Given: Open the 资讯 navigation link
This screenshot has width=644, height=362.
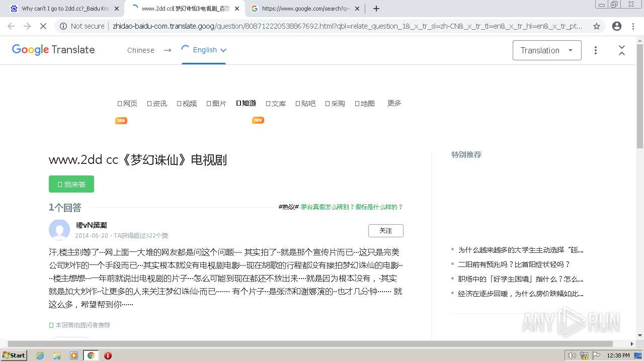Looking at the screenshot, I should click(157, 104).
